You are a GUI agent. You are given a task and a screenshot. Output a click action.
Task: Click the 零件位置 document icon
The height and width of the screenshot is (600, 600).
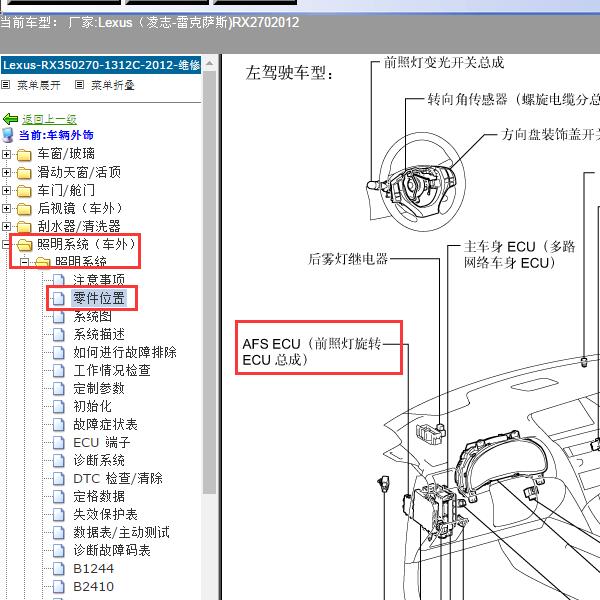59,298
